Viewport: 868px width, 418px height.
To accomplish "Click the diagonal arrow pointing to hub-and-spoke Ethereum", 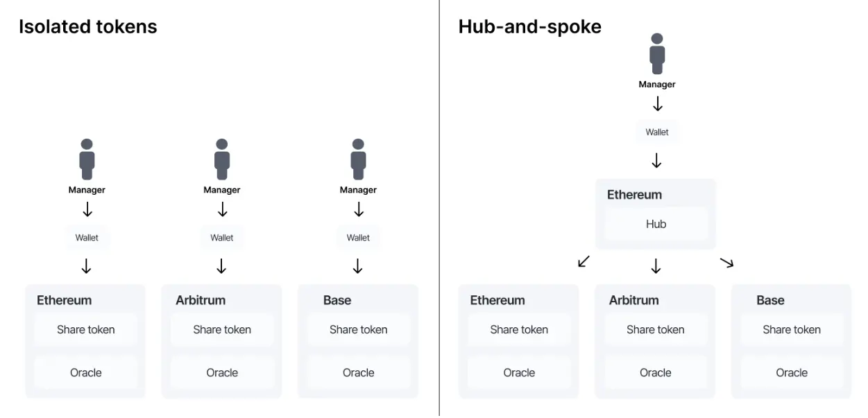I will pos(584,262).
